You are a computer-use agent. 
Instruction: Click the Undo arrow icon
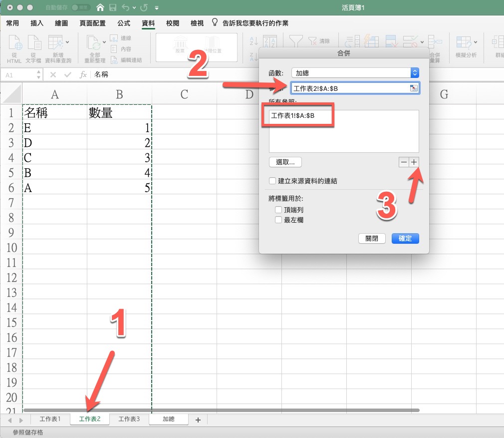coord(126,7)
